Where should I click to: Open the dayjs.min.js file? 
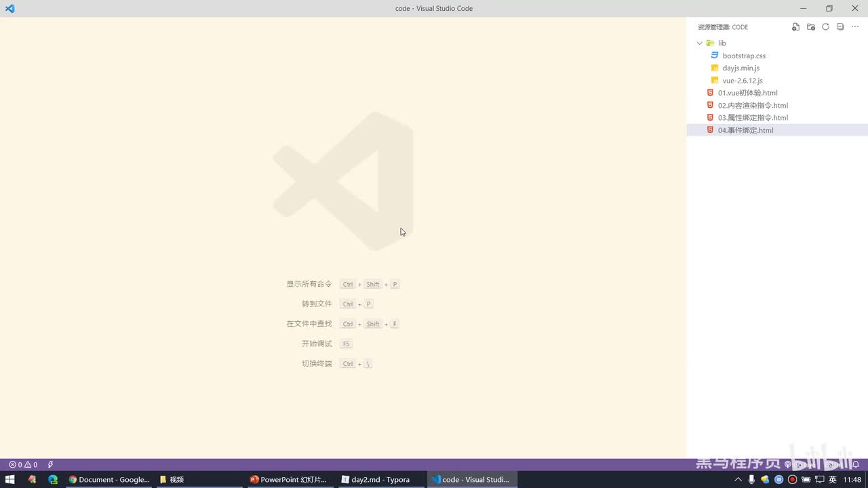click(x=777, y=68)
